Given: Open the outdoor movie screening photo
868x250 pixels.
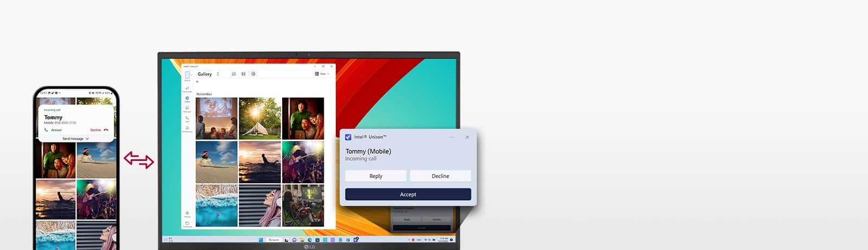Looking at the screenshot, I should coord(216,118).
